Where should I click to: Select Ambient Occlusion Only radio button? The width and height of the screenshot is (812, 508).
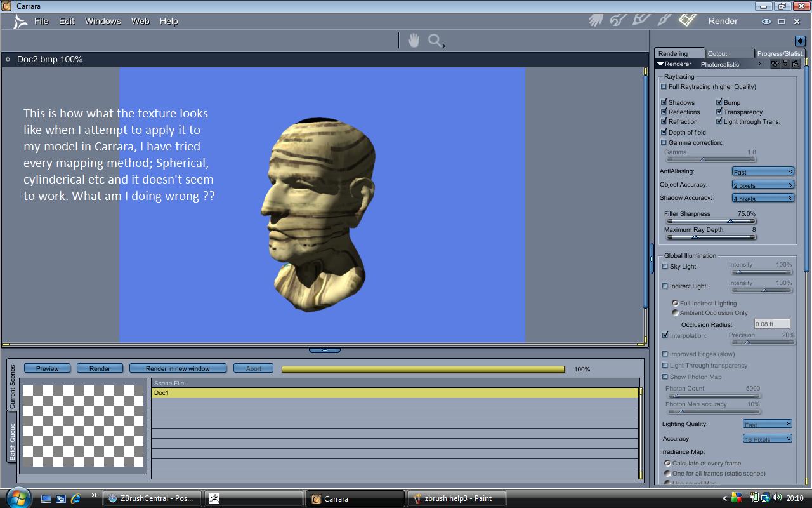pos(675,312)
